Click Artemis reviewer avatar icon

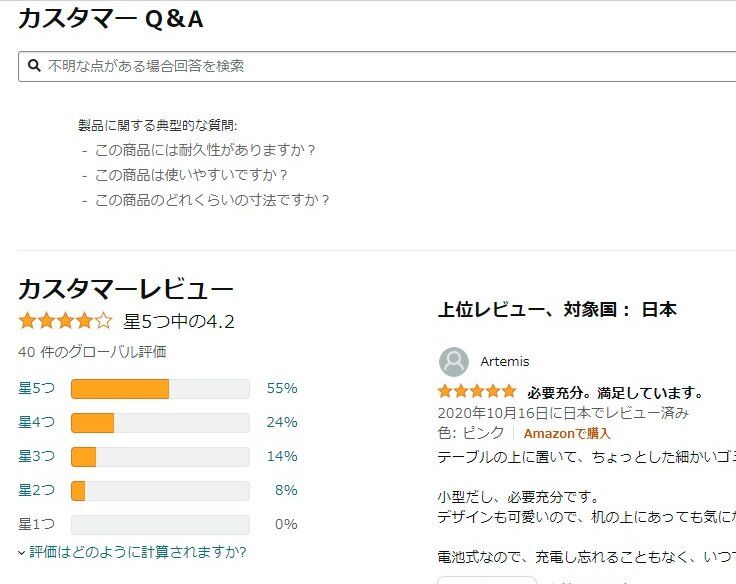click(454, 362)
